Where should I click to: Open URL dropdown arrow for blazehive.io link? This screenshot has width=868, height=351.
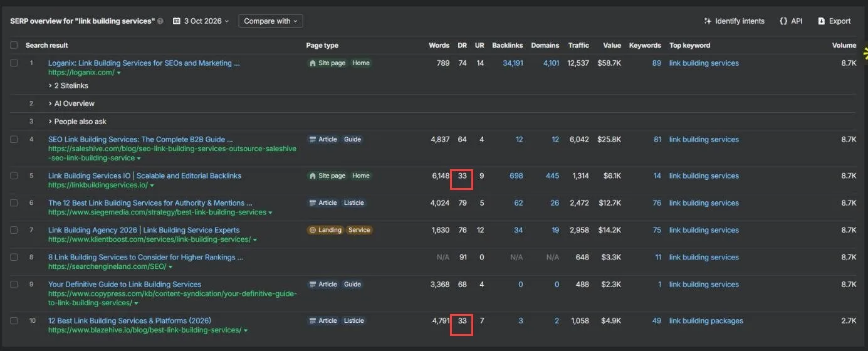[246, 331]
